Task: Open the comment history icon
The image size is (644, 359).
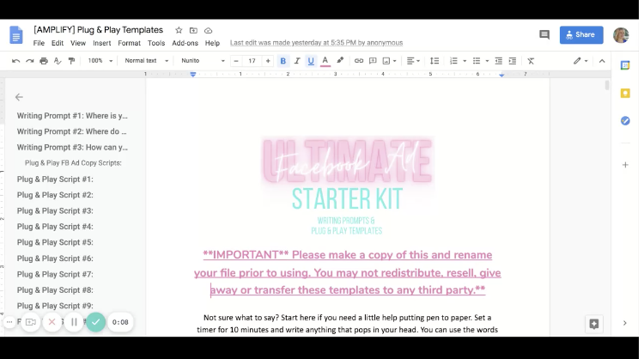Action: (544, 35)
